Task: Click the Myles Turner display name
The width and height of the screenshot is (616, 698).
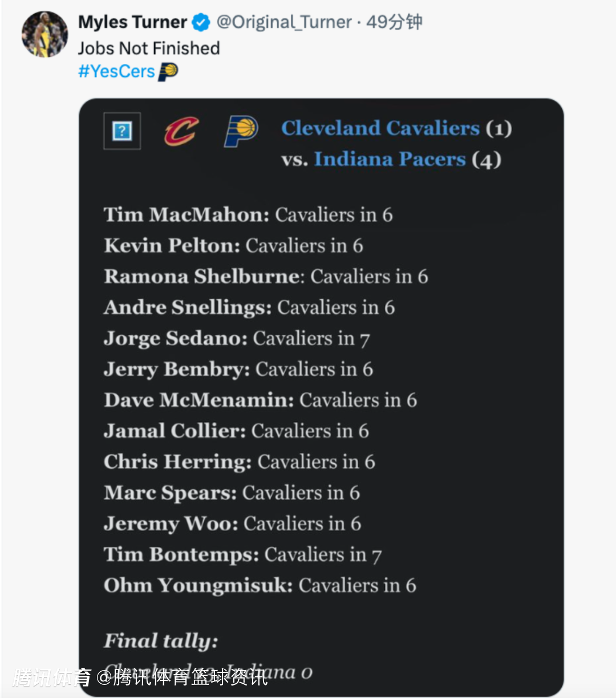Action: point(132,22)
